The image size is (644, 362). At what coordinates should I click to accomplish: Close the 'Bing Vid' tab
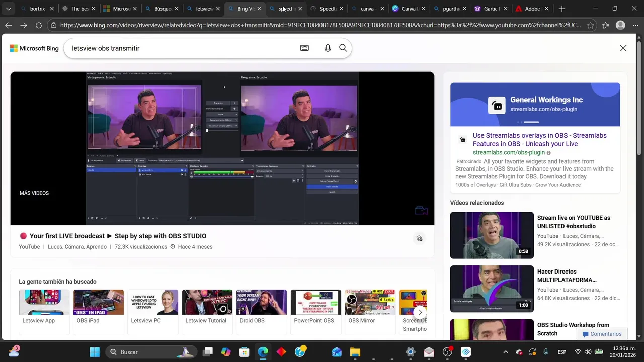click(259, 9)
